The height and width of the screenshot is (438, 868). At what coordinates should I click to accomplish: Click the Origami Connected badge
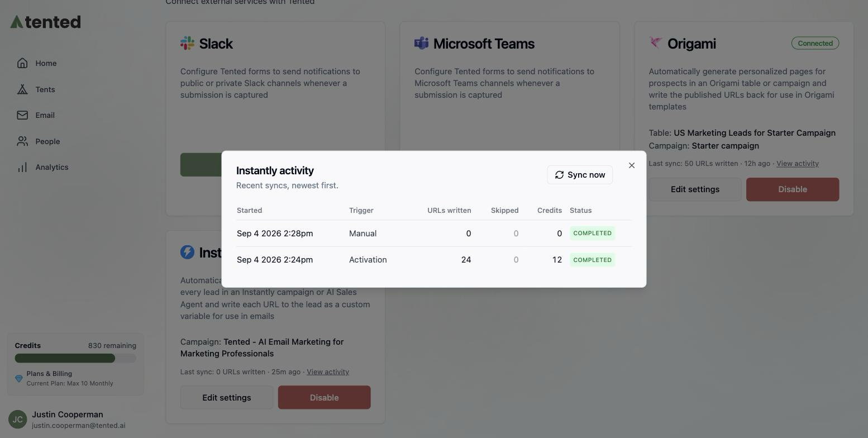pyautogui.click(x=815, y=43)
